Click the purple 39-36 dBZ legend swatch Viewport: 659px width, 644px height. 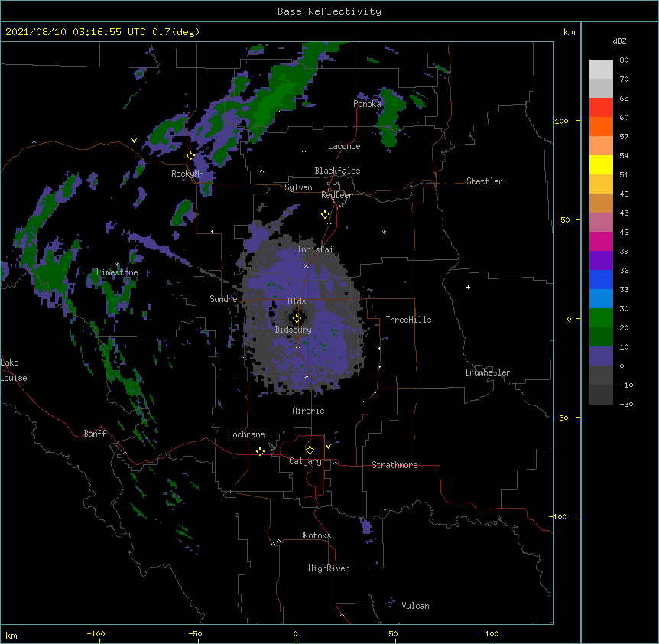point(601,261)
